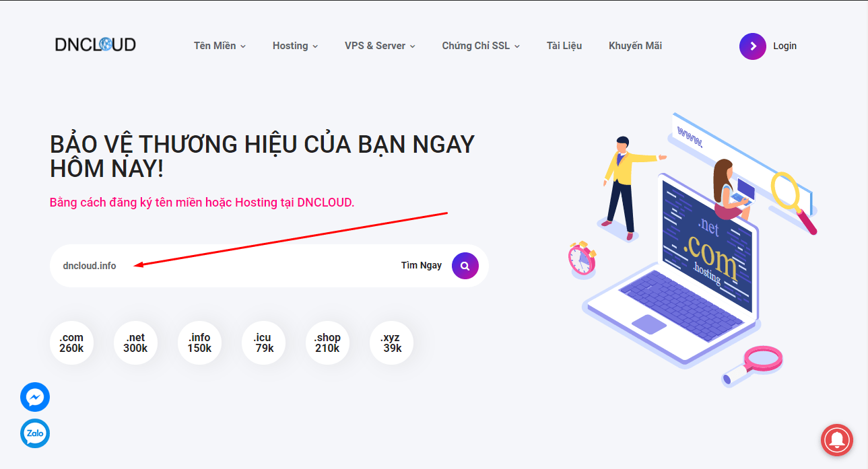
Task: Click the laptop domain illustration
Action: click(694, 250)
